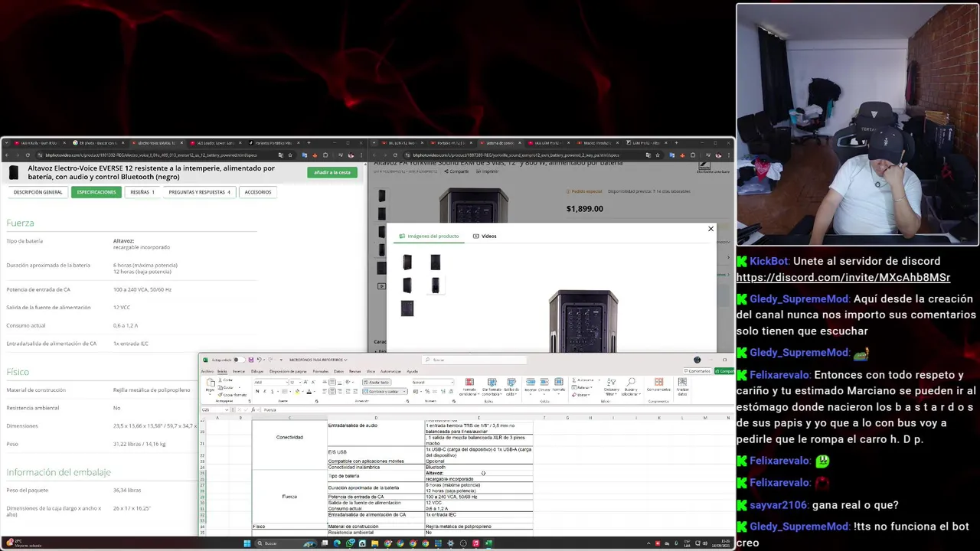Click the Excel Save icon
The width and height of the screenshot is (980, 551).
click(251, 360)
